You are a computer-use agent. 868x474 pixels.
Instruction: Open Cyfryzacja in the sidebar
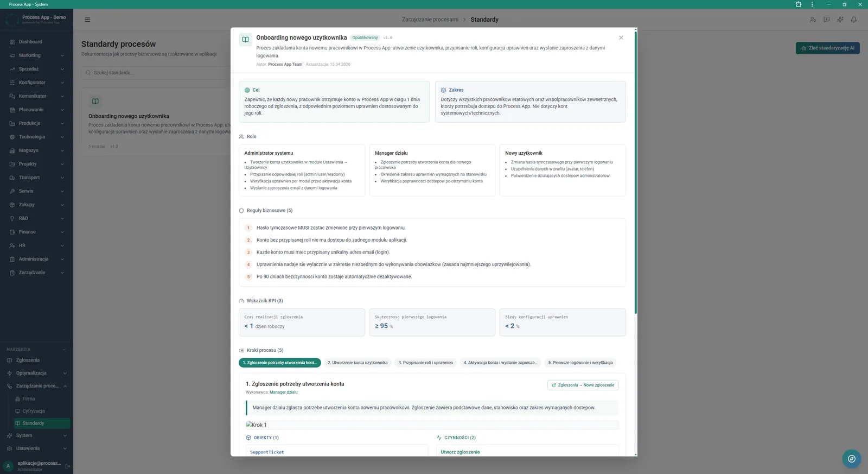pyautogui.click(x=42, y=411)
